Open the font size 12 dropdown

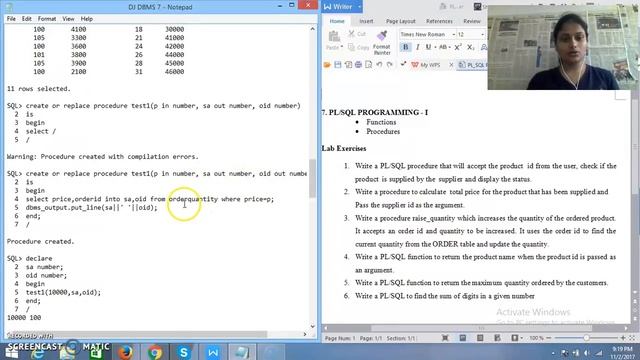click(482, 35)
